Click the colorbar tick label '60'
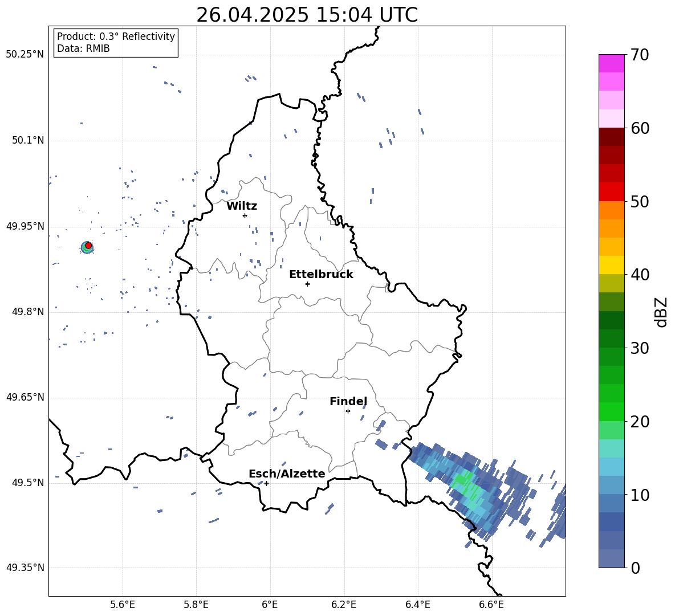This screenshot has height=616, width=675. pyautogui.click(x=640, y=128)
